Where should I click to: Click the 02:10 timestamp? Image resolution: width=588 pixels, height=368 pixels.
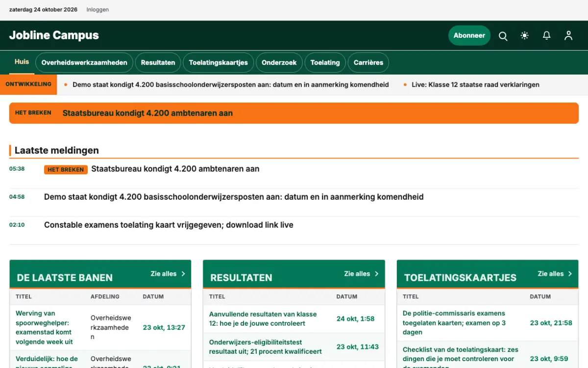point(17,225)
